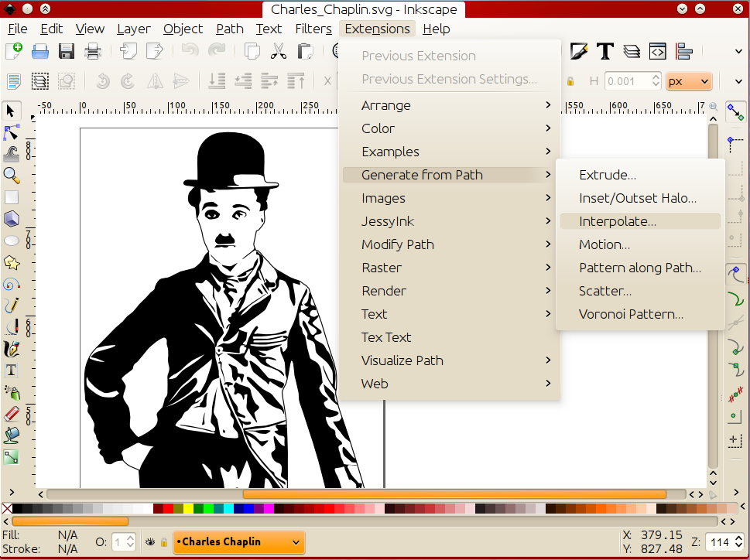This screenshot has width=750, height=560.
Task: Select the Text tool in the toolbox
Action: 11,370
